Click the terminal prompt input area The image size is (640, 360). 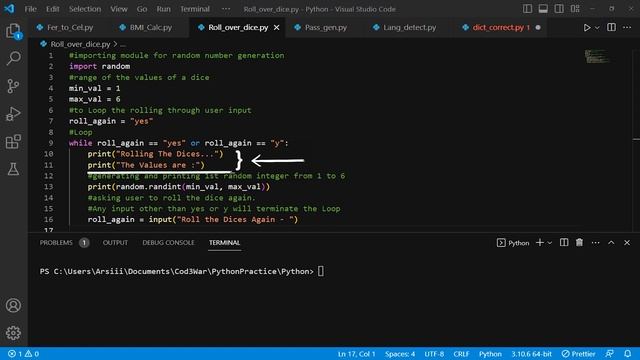click(321, 271)
